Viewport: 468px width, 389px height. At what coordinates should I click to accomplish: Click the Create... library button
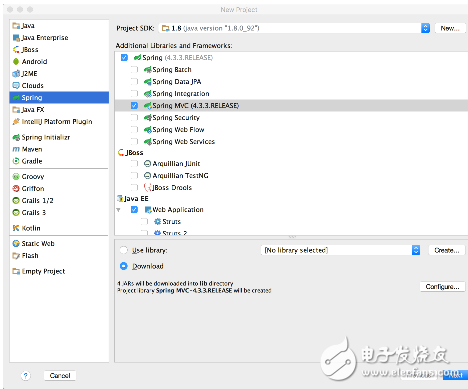(447, 250)
